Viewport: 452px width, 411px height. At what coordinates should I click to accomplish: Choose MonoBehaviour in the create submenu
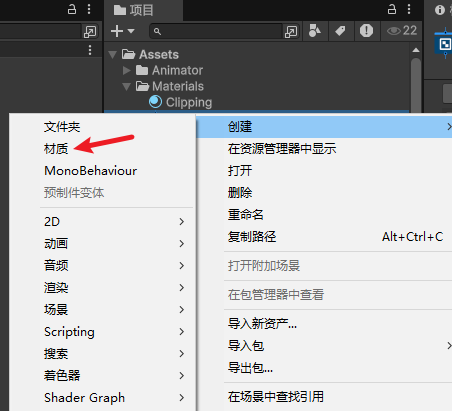(x=91, y=171)
